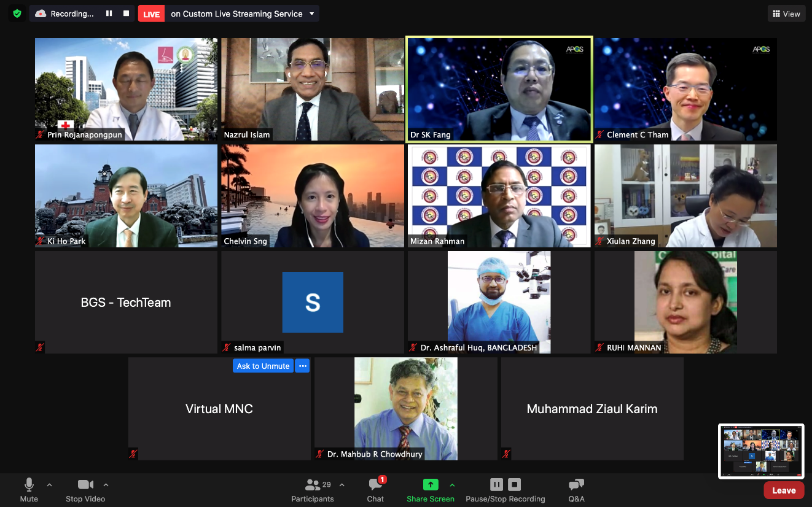Click the green encryption shield icon
The height and width of the screenshot is (507, 812).
(17, 14)
